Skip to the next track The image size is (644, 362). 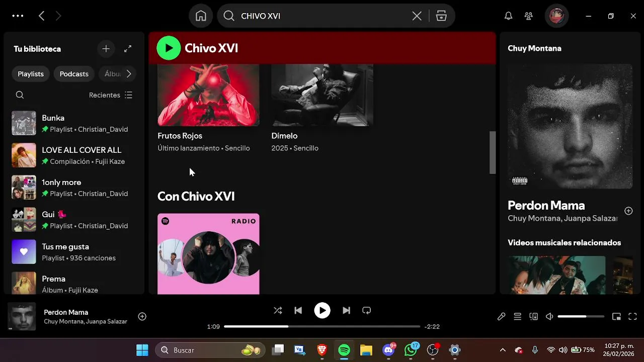click(346, 311)
